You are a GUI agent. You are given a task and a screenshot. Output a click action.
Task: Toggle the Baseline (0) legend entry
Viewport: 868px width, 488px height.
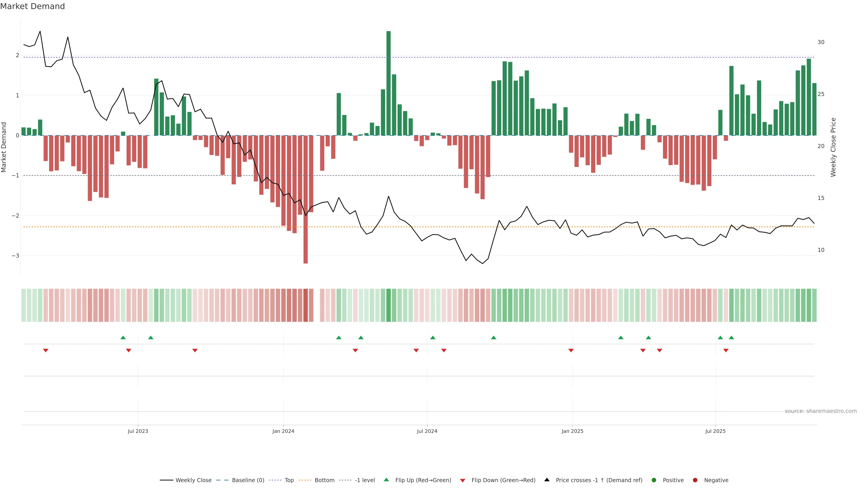(248, 480)
